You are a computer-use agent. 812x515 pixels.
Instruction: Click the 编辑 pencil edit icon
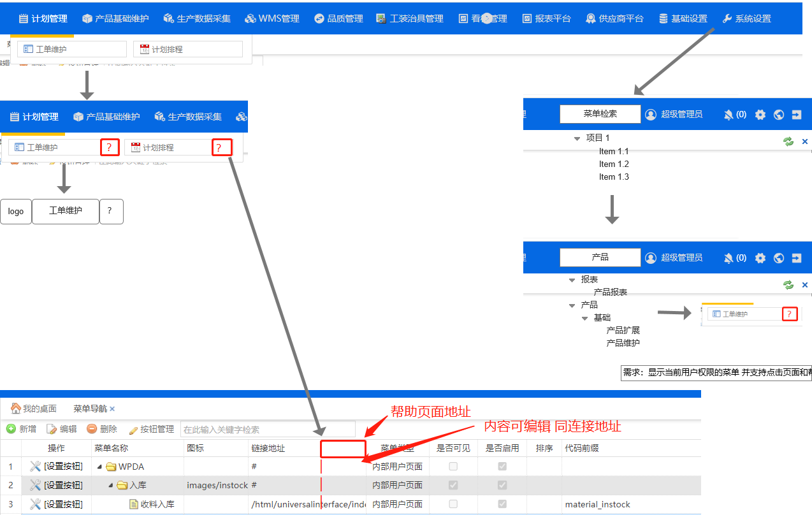(52, 429)
